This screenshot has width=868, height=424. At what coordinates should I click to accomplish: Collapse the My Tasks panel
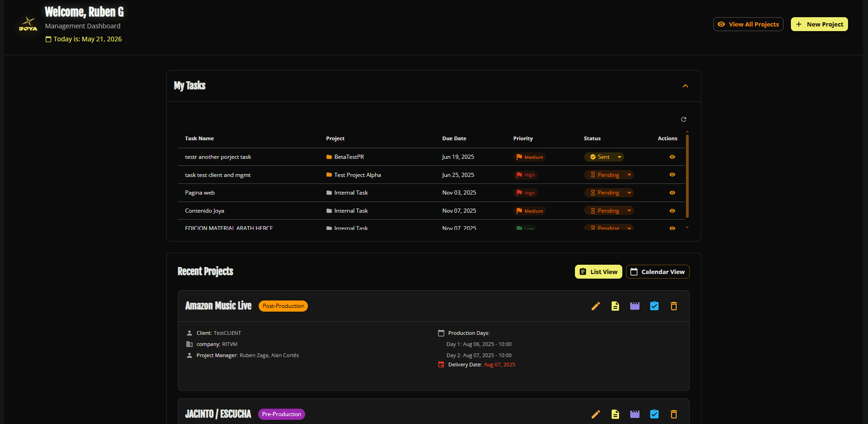point(685,86)
